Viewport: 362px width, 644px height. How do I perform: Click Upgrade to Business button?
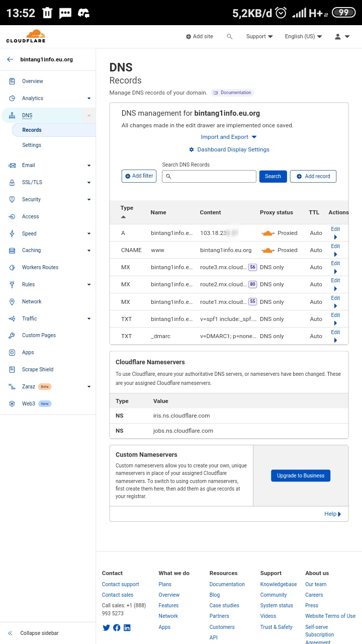tap(300, 475)
